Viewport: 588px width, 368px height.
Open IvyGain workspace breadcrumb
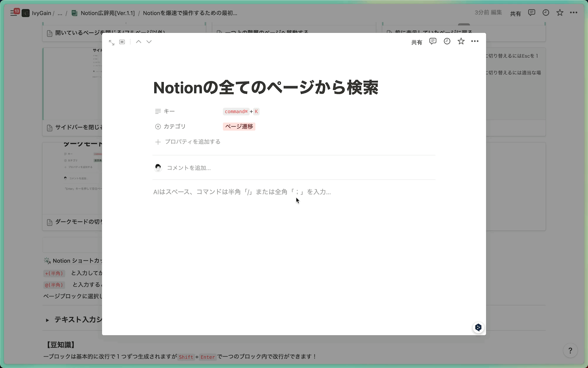click(x=41, y=13)
